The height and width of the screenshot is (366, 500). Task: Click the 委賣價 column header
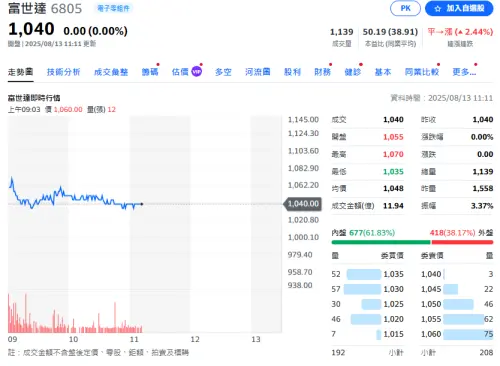[x=432, y=256]
